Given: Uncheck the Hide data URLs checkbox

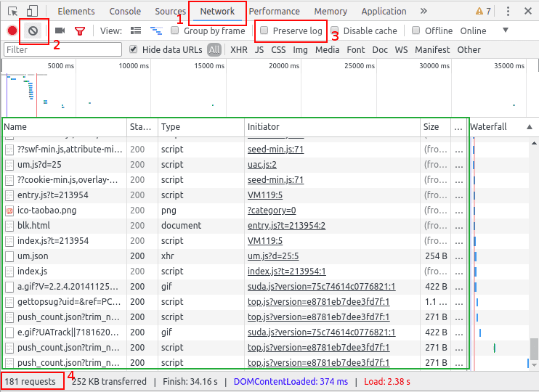Looking at the screenshot, I should (x=133, y=49).
